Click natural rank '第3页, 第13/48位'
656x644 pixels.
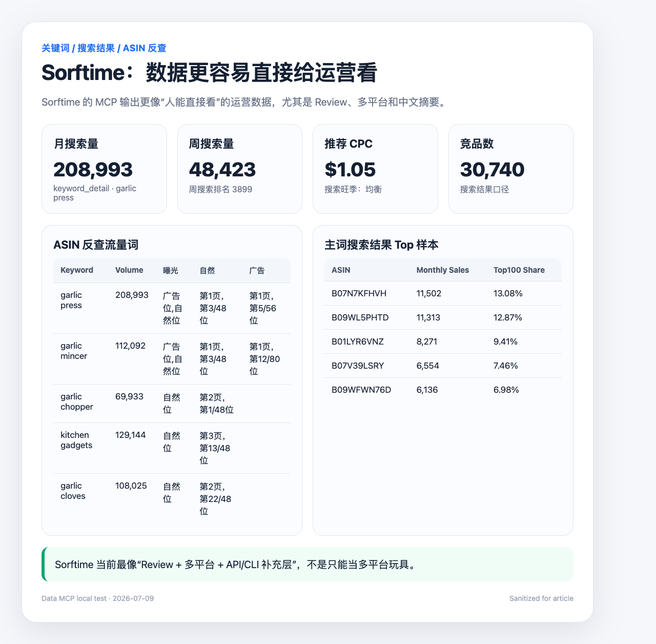(215, 448)
